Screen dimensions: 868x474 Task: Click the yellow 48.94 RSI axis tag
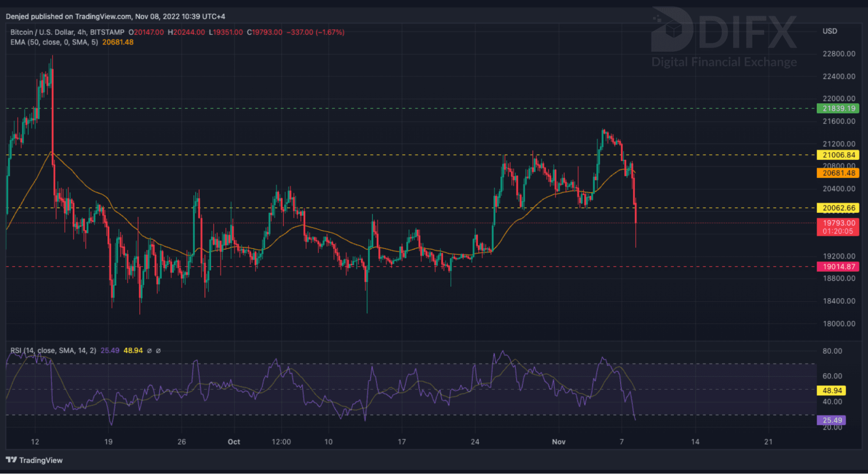[832, 391]
